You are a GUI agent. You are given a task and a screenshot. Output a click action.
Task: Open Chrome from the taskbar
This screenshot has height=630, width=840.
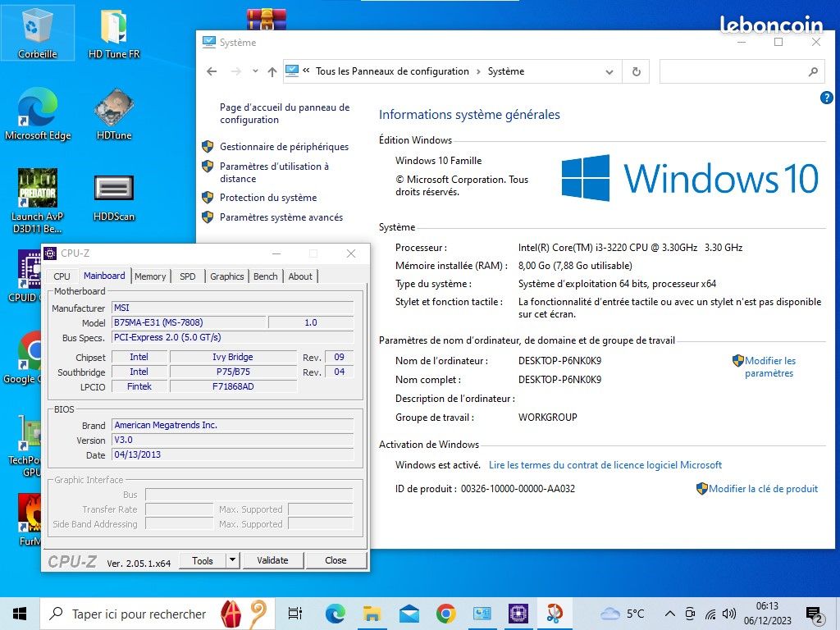click(x=445, y=614)
